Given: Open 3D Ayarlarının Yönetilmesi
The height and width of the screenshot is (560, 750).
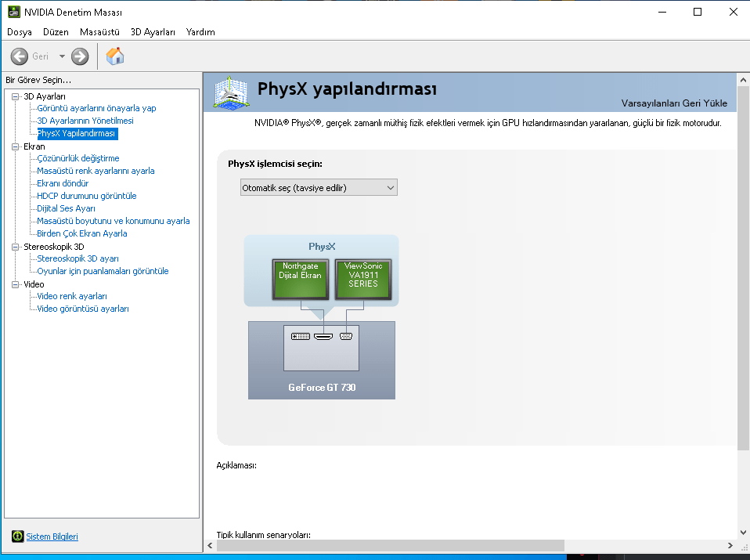Looking at the screenshot, I should click(85, 121).
